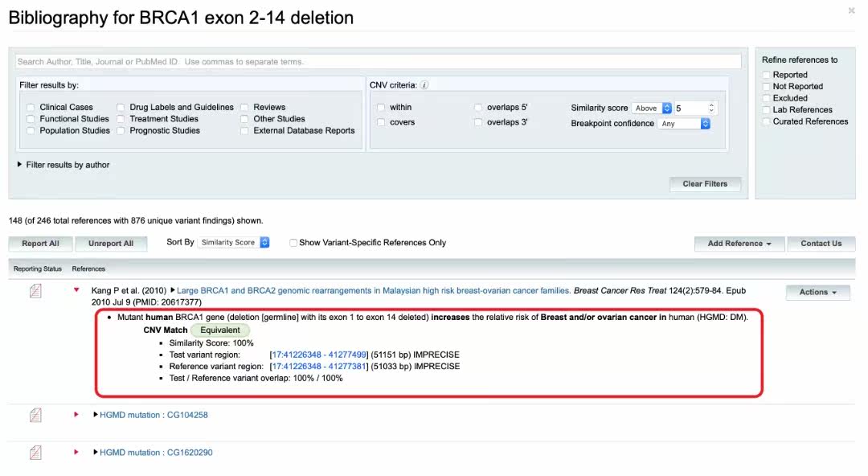The width and height of the screenshot is (868, 476).
Task: Collapse the Kang P reference red triangle
Action: coord(76,289)
